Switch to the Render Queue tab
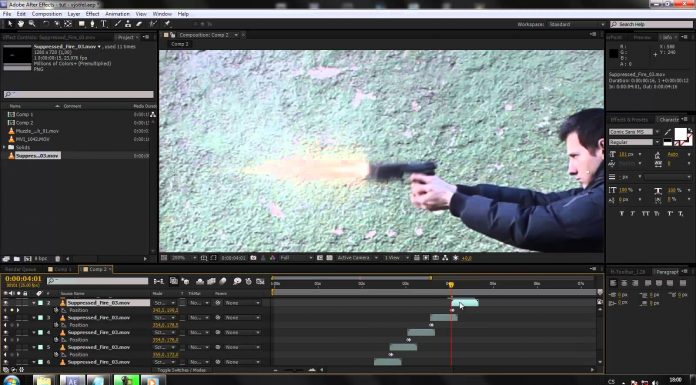 (x=20, y=270)
